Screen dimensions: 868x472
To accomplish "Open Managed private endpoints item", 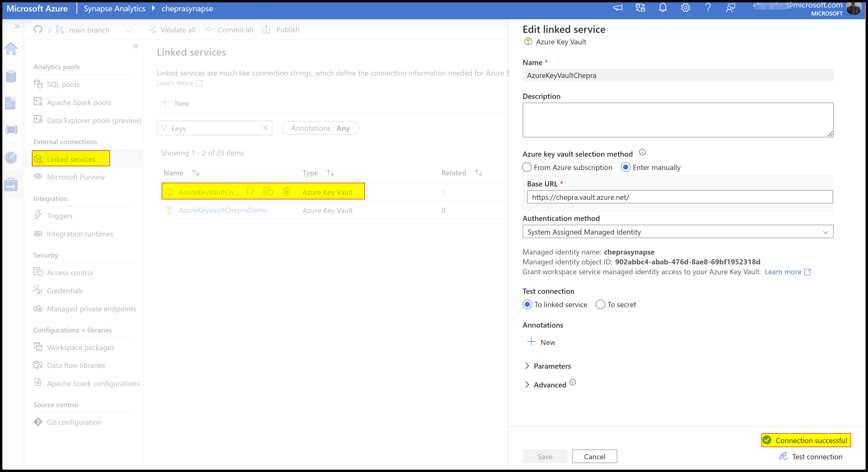I will click(85, 309).
